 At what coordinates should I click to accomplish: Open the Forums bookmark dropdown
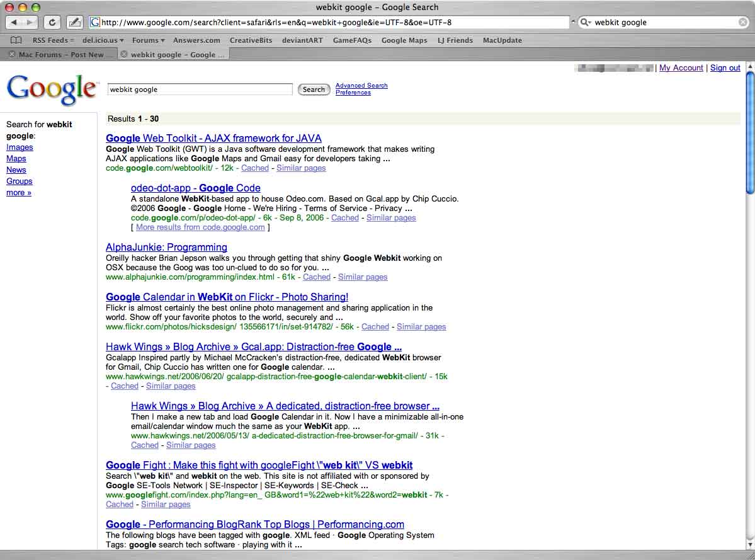pos(149,40)
